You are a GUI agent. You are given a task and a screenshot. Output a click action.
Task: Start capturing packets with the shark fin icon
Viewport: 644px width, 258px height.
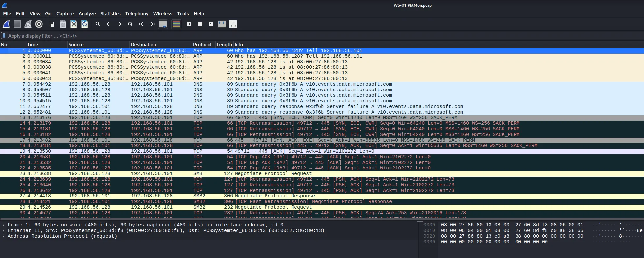[6, 24]
